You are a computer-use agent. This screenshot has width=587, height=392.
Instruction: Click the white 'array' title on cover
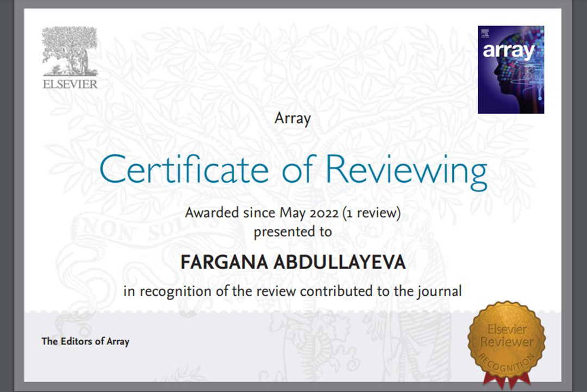tap(509, 51)
